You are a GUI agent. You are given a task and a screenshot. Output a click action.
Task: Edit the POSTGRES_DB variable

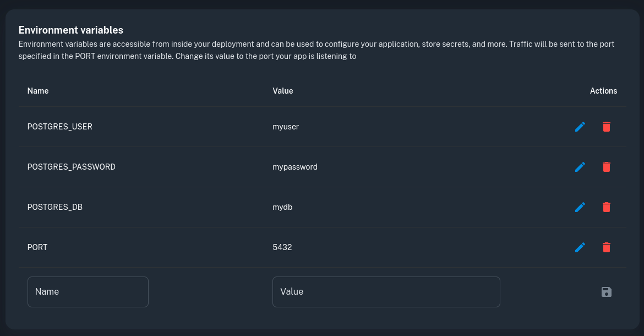580,207
